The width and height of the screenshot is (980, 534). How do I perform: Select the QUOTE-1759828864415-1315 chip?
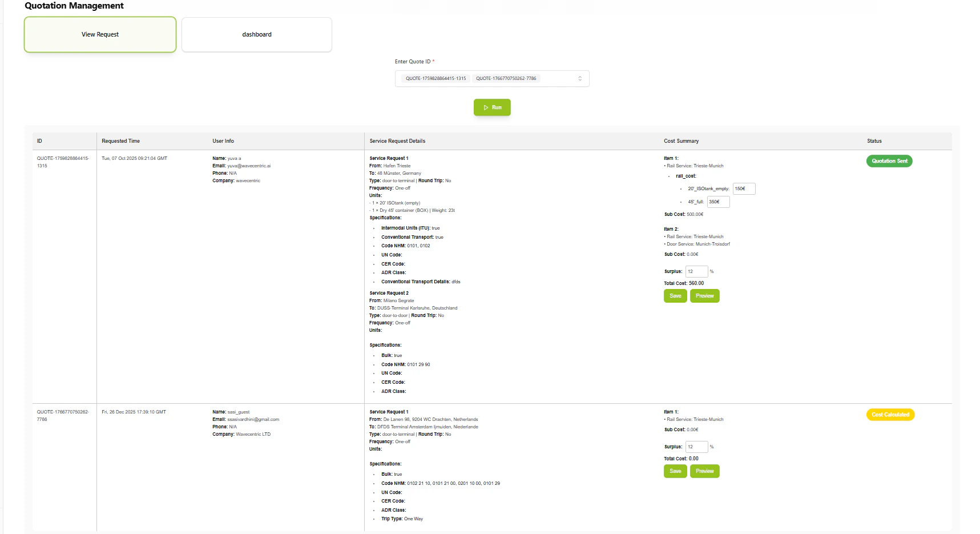coord(435,78)
